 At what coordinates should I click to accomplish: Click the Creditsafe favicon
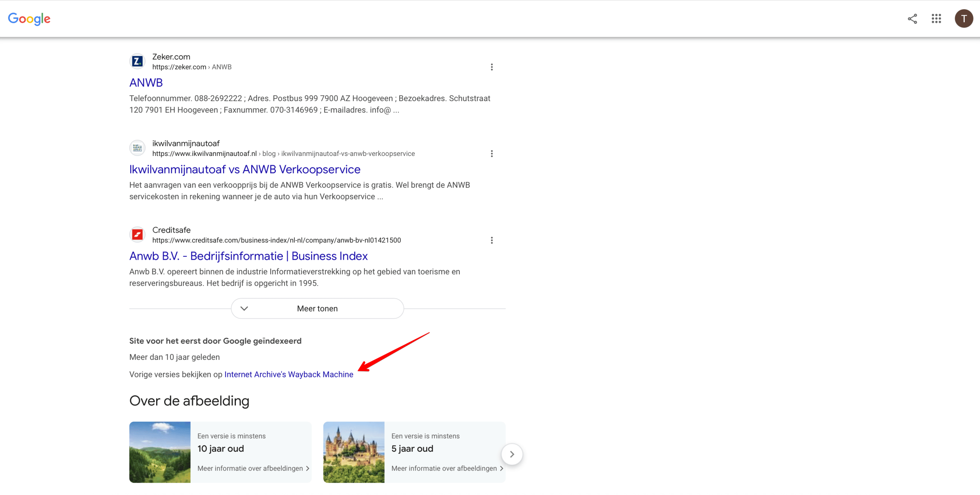[x=137, y=234]
